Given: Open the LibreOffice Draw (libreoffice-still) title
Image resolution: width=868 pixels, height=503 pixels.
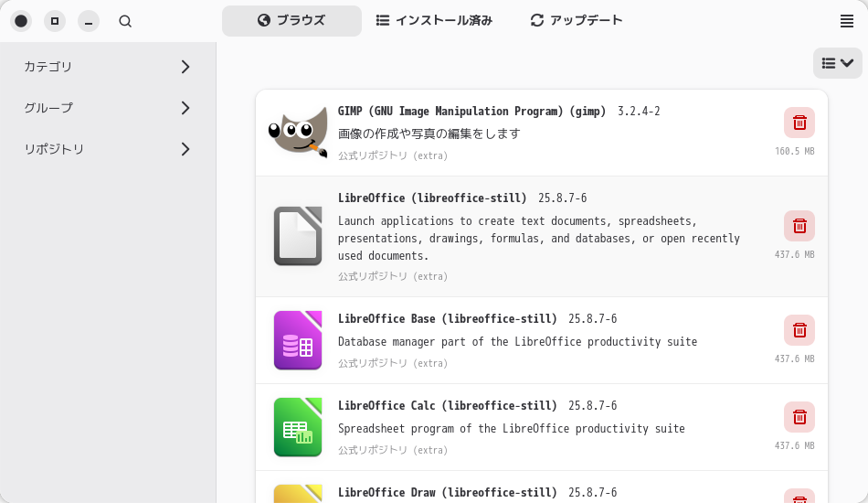Looking at the screenshot, I should point(448,492).
